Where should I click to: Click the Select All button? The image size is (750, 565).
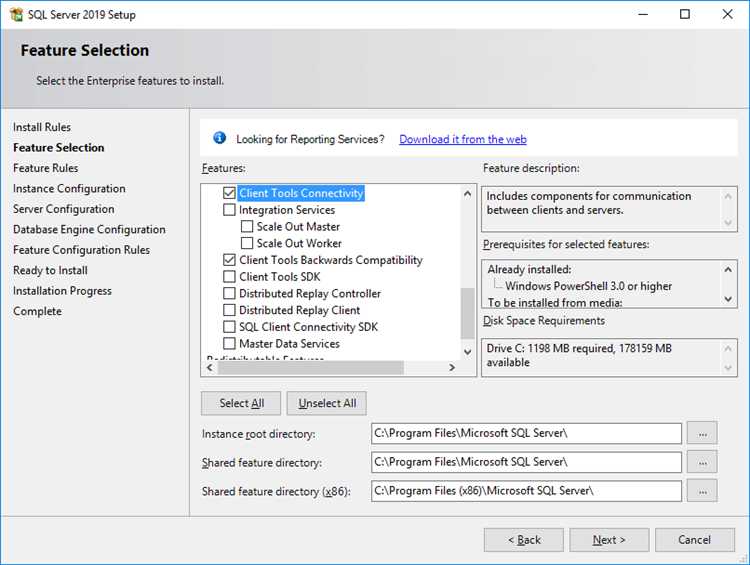click(x=241, y=403)
